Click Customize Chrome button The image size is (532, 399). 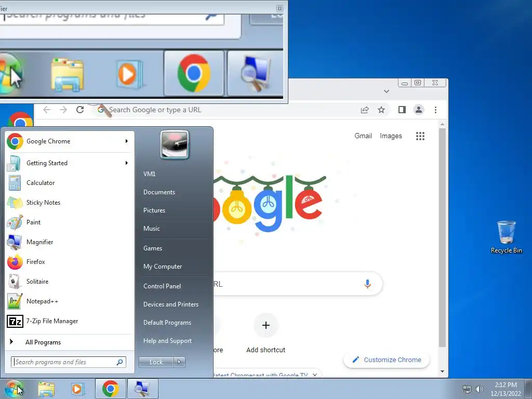tap(387, 360)
